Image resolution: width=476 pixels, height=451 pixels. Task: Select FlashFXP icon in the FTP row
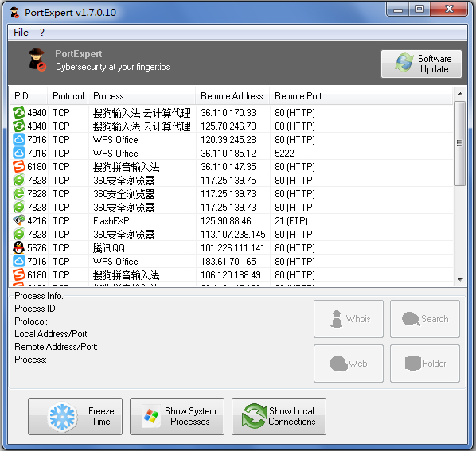tap(19, 220)
